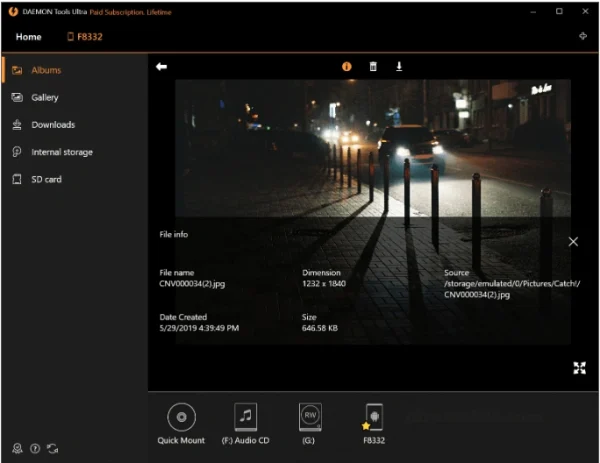This screenshot has width=600, height=463.
Task: Click the pin icon at top right
Action: point(583,36)
